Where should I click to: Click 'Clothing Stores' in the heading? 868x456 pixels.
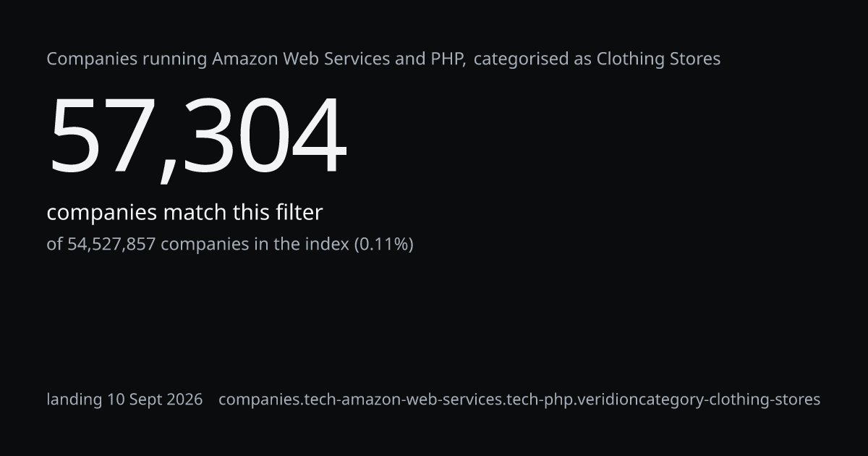point(658,59)
